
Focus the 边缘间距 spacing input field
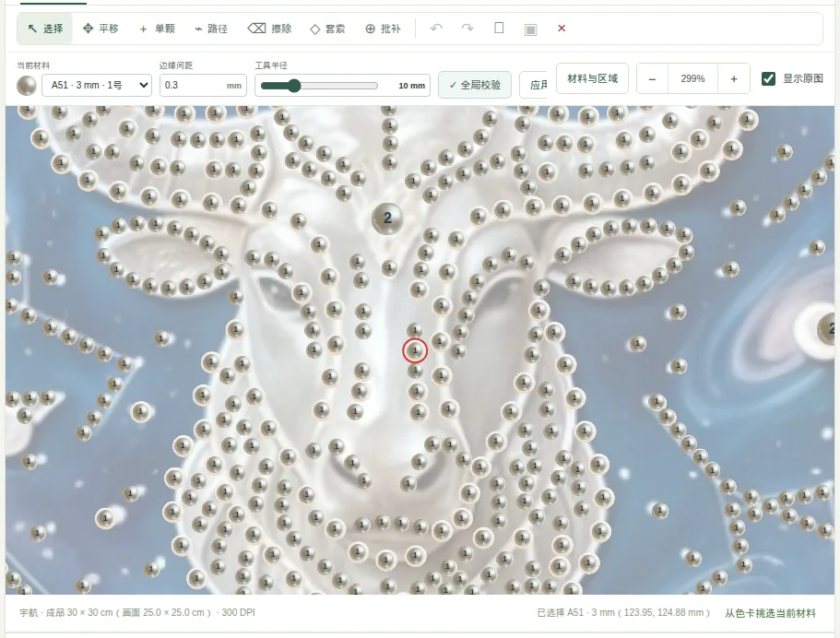tap(203, 85)
